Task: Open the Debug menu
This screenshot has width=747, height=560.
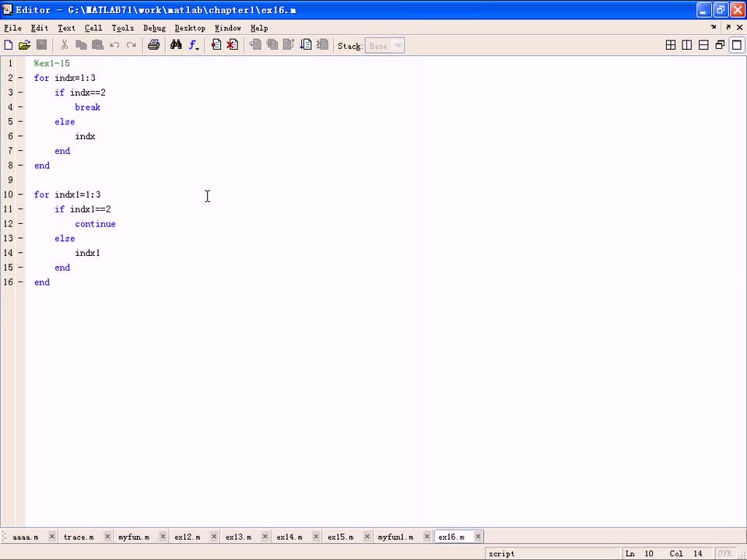Action: pyautogui.click(x=154, y=28)
